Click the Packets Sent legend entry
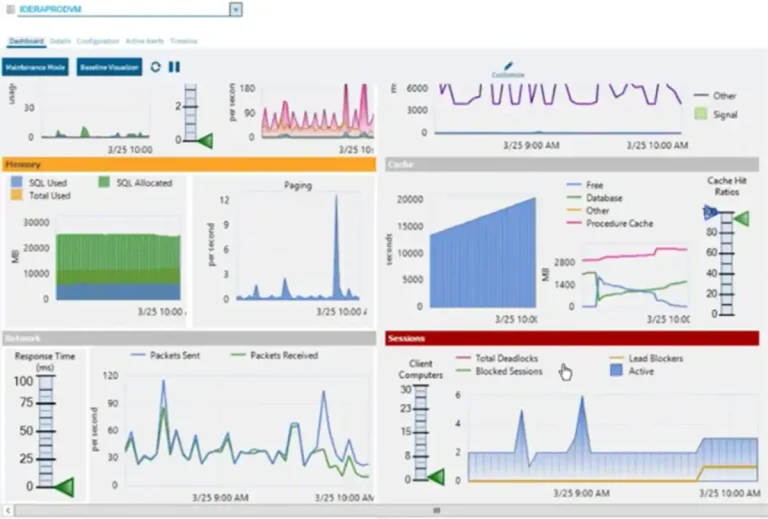 tap(166, 355)
